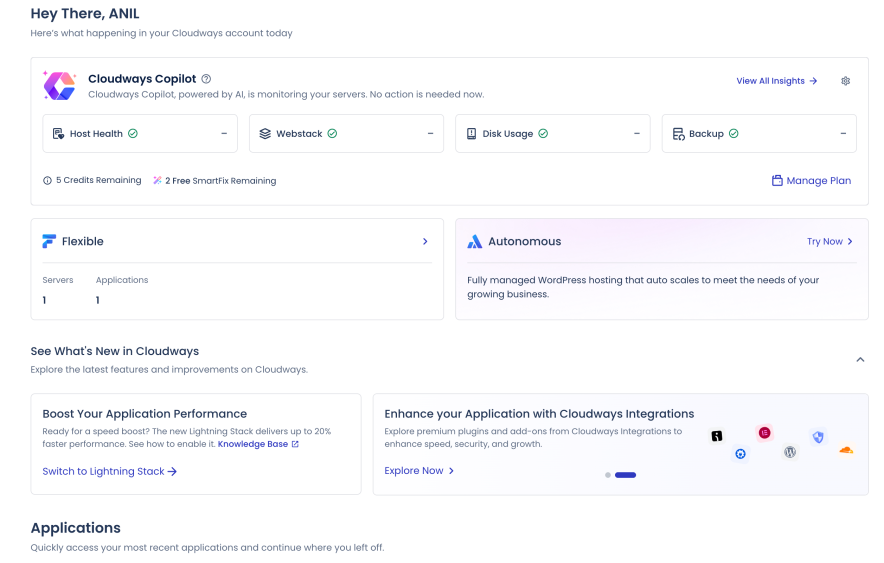
Task: Click the orange Cloudflare integration icon
Action: coord(846,450)
